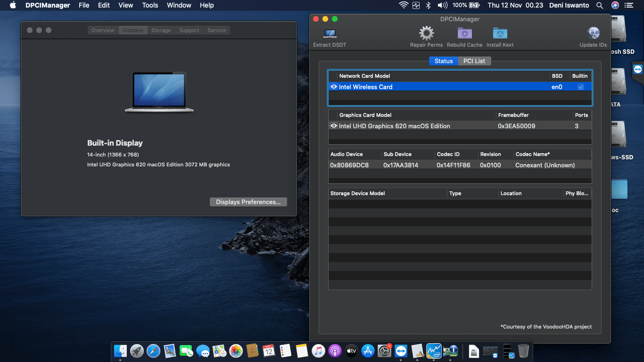Viewport: 644px width, 362px height.
Task: Open FaceTime from the Dock
Action: 187,351
